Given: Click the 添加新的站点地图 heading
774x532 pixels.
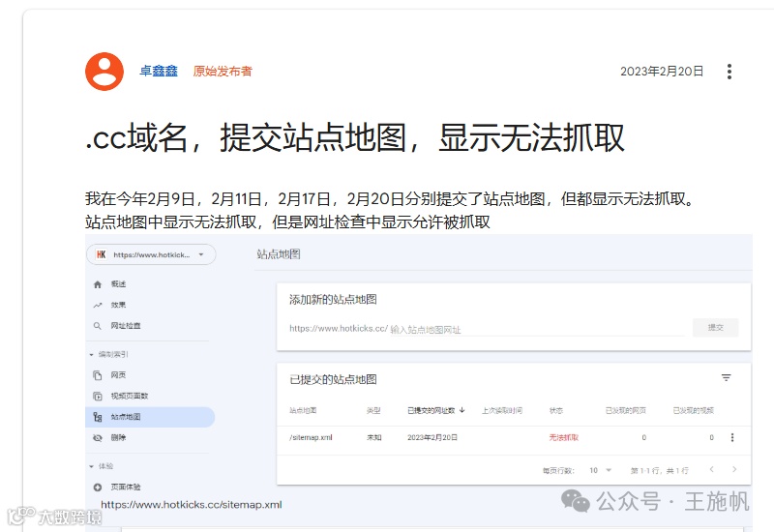Looking at the screenshot, I should [333, 300].
